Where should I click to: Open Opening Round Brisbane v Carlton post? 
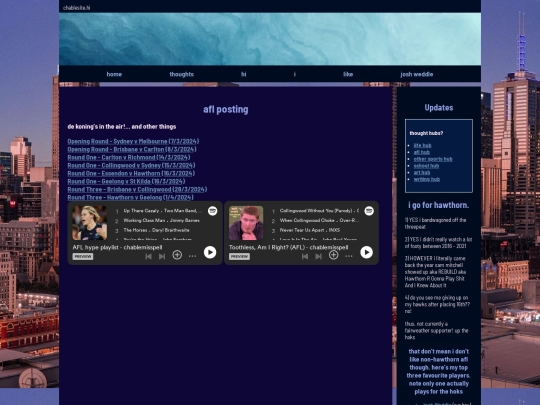pos(132,149)
